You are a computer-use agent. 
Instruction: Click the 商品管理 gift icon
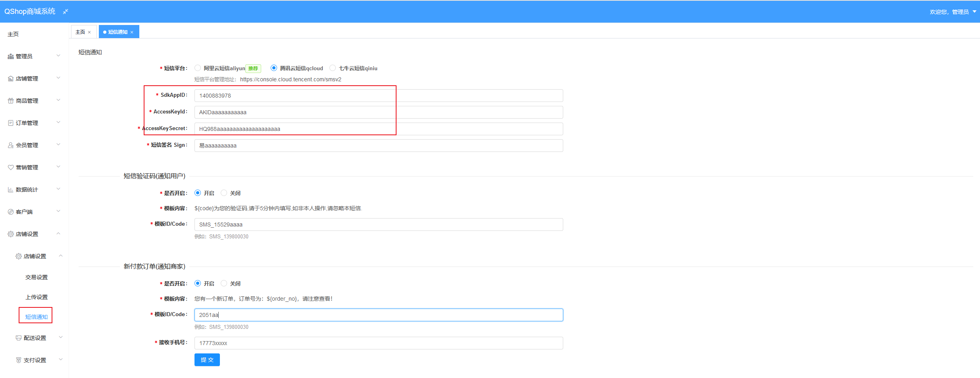[11, 101]
